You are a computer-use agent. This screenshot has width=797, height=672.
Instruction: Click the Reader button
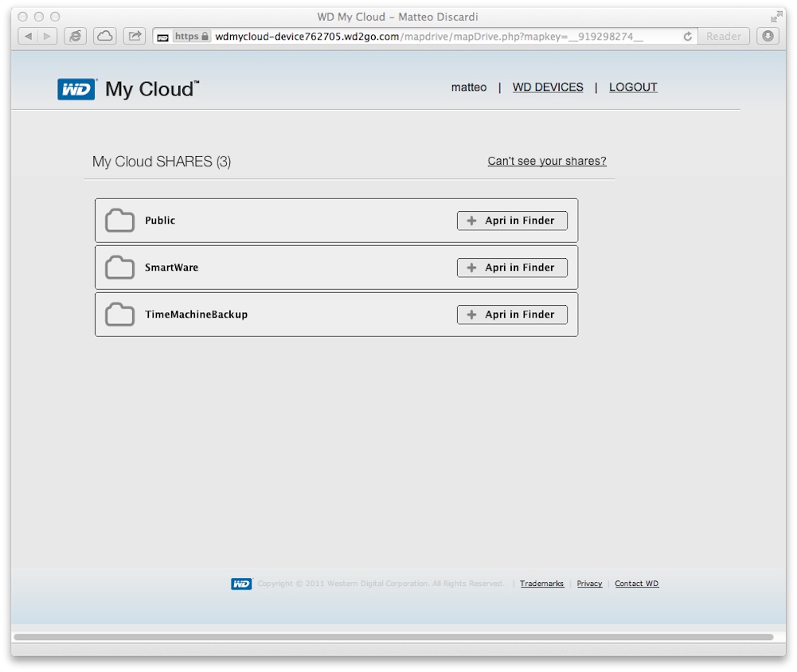[x=723, y=36]
